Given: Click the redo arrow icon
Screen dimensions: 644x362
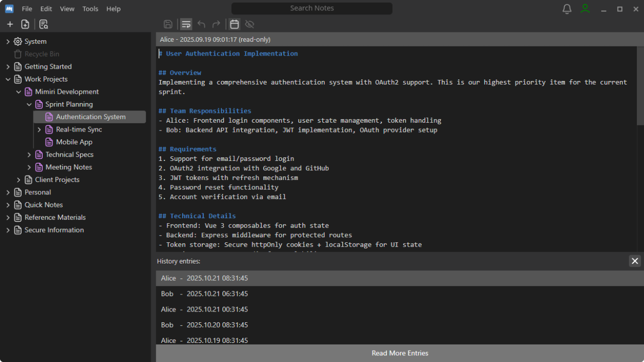Looking at the screenshot, I should click(216, 24).
